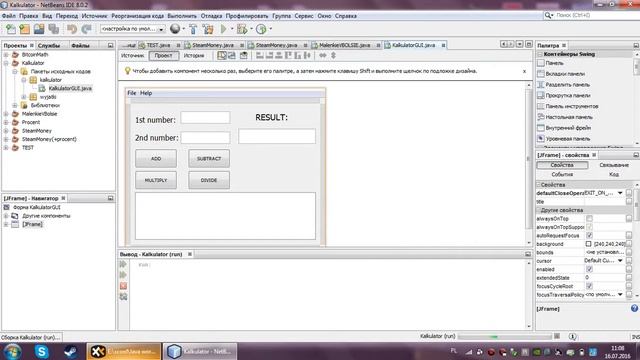The height and width of the screenshot is (360, 640).
Task: Switch to the TEST.java editor tab
Action: (158, 45)
